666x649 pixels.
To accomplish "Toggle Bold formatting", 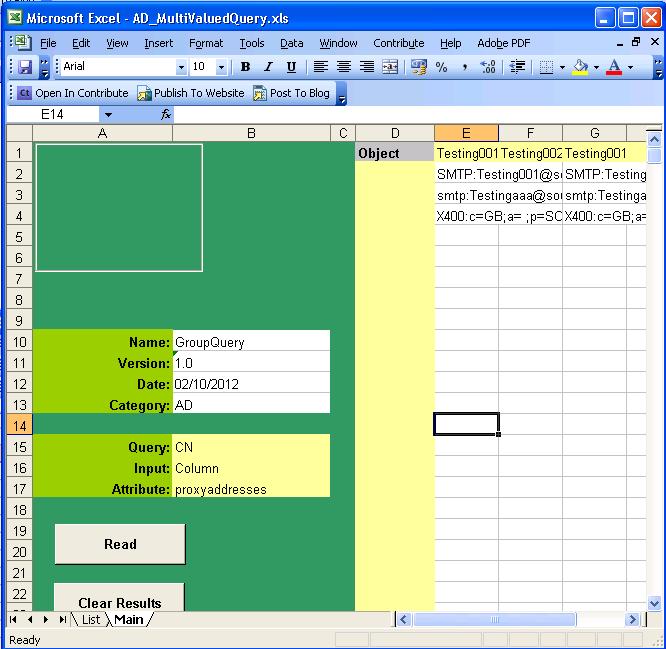I will (x=245, y=67).
